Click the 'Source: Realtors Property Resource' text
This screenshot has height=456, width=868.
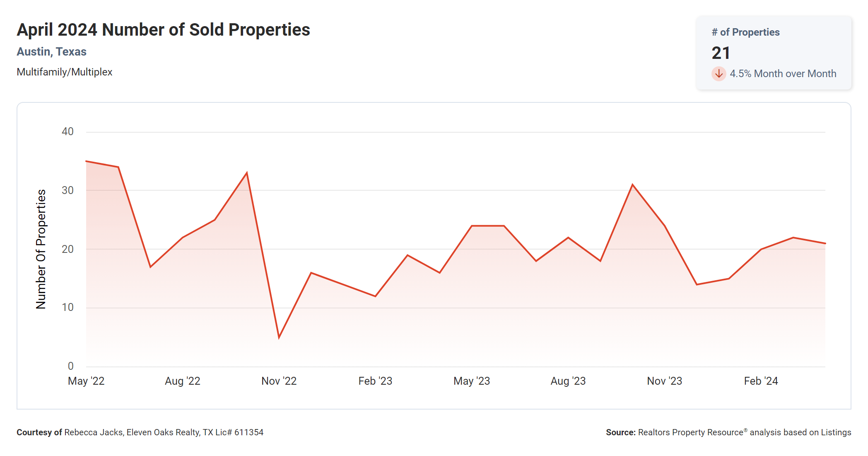tap(728, 432)
